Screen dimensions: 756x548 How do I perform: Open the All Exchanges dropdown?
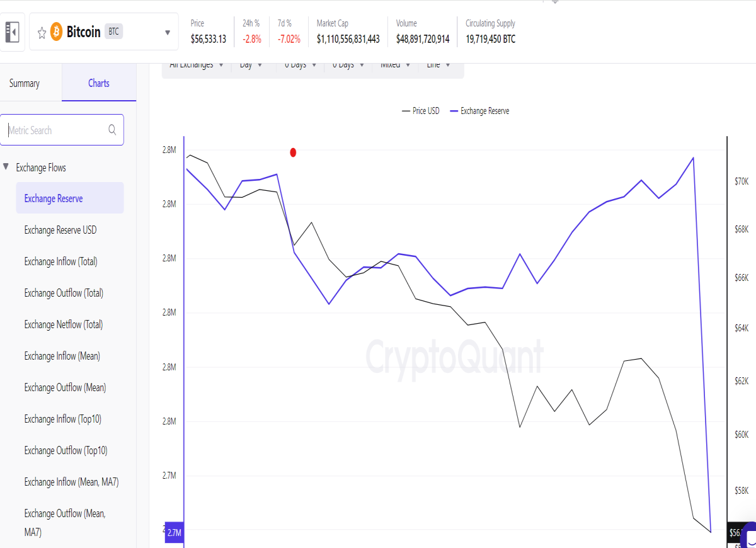pos(197,66)
